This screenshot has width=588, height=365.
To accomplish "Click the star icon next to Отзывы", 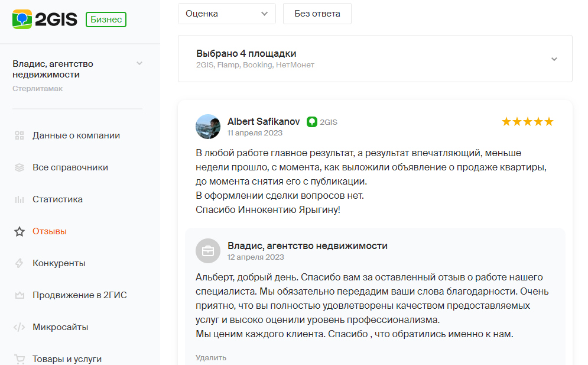I will pos(19,231).
